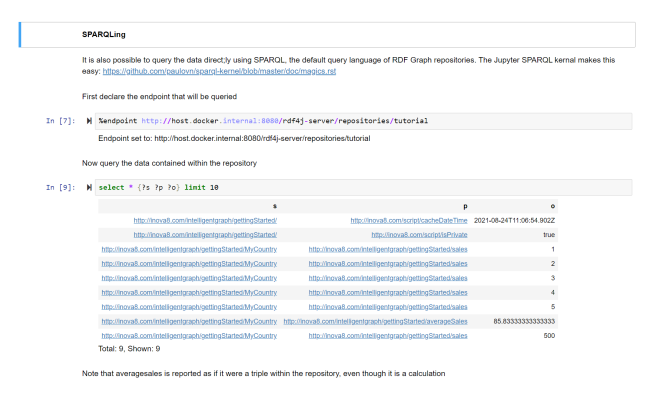
Task: Open MyCountry subject link in averageSales row
Action: (189, 321)
